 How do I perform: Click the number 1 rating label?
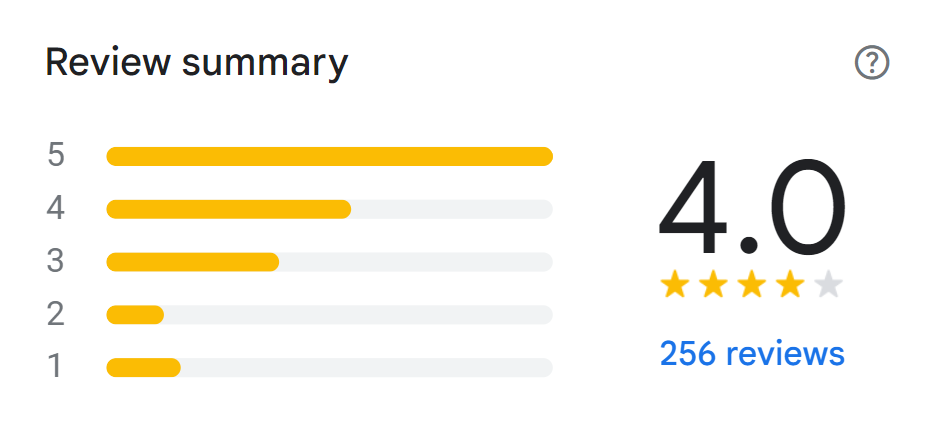[56, 368]
